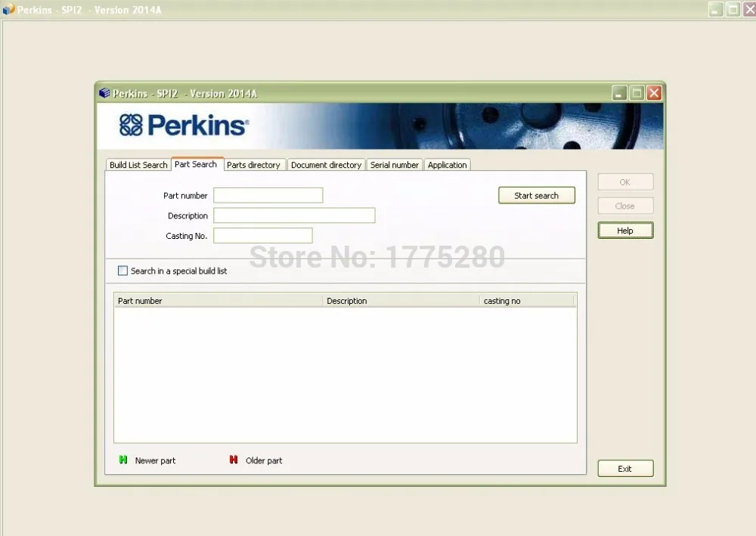This screenshot has width=756, height=536.
Task: Click into the Part number field
Action: click(x=268, y=195)
